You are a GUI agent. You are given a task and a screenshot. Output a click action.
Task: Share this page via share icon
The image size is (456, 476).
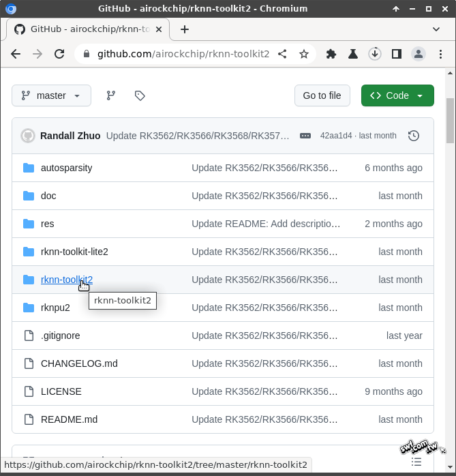point(282,54)
